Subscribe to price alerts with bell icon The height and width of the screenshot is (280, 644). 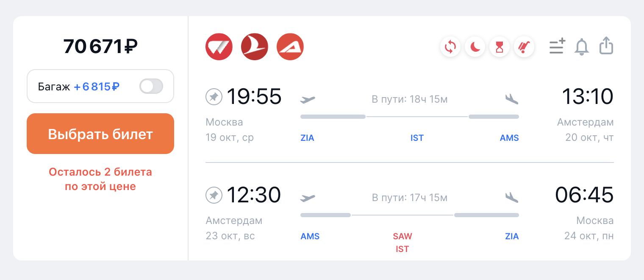pos(582,47)
